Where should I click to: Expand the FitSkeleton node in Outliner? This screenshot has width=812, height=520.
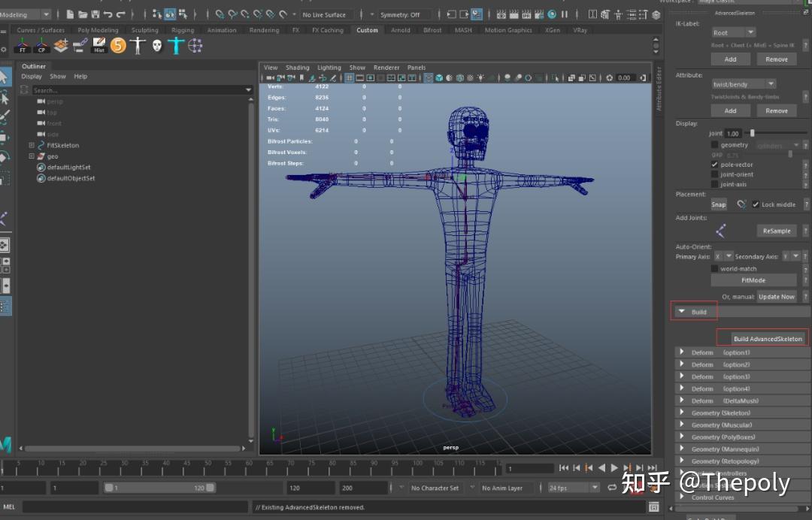pos(32,145)
